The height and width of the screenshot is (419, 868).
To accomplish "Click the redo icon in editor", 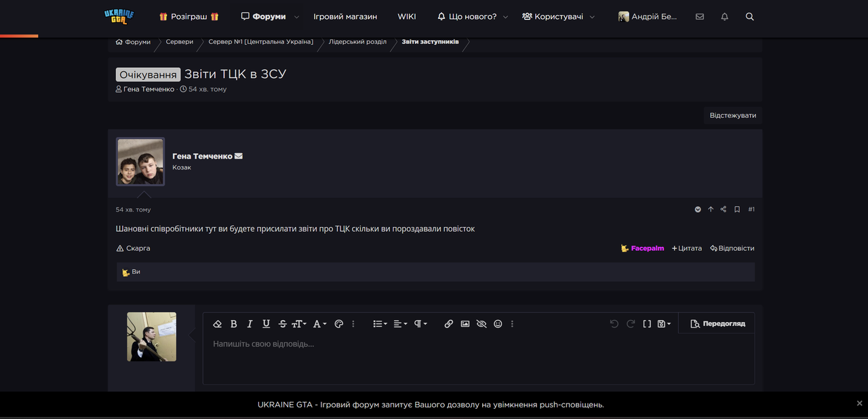I will tap(631, 324).
